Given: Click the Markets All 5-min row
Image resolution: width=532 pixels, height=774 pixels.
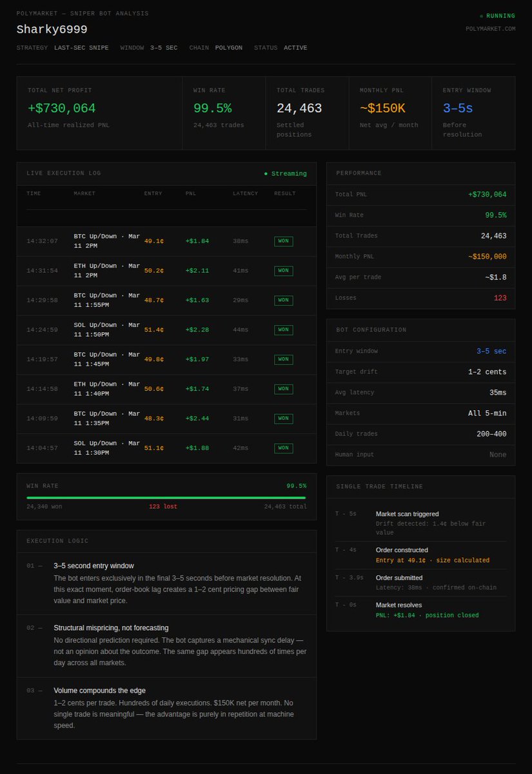Looking at the screenshot, I should coord(420,413).
